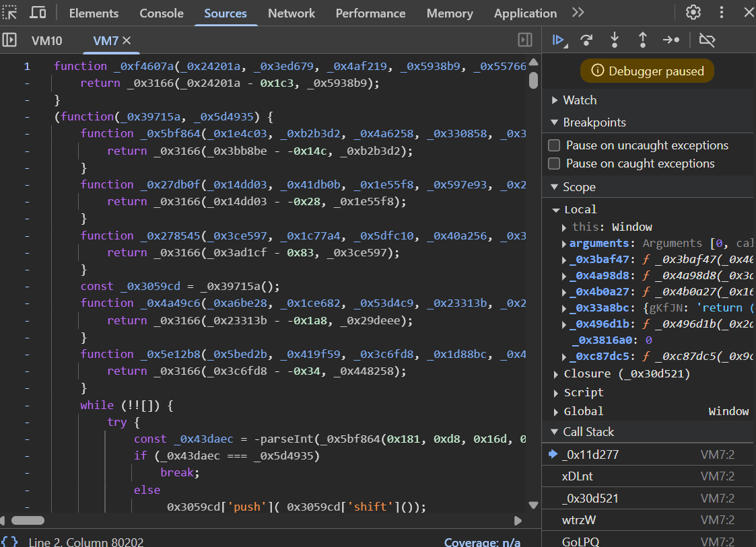The height and width of the screenshot is (547, 756).
Task: Show the navigator sidebar panel
Action: tap(9, 40)
